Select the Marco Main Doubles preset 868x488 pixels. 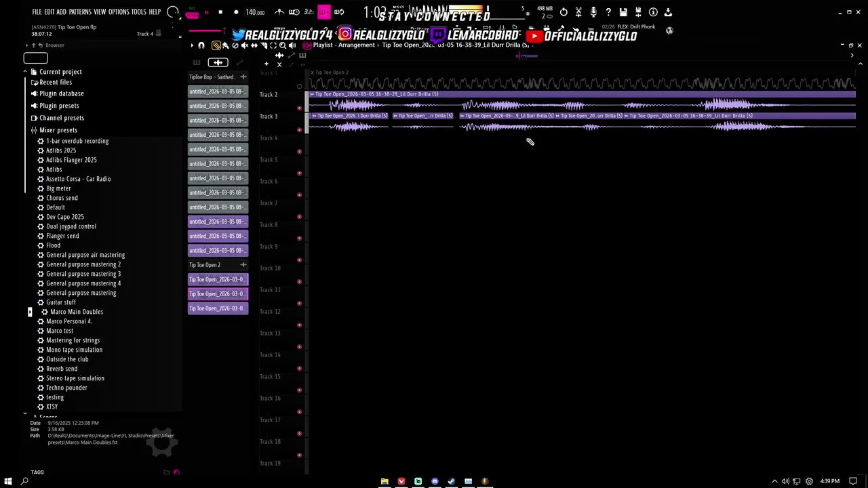[x=76, y=312]
